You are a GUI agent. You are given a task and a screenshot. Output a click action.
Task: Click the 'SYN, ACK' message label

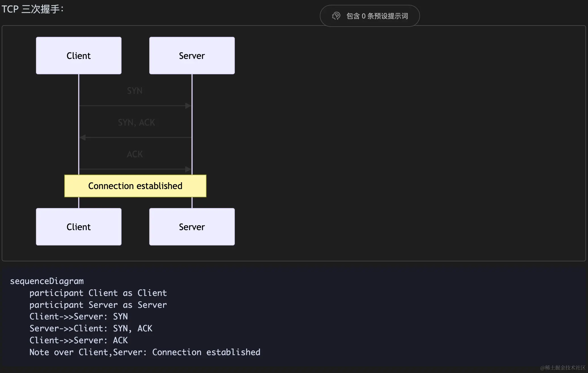(136, 122)
